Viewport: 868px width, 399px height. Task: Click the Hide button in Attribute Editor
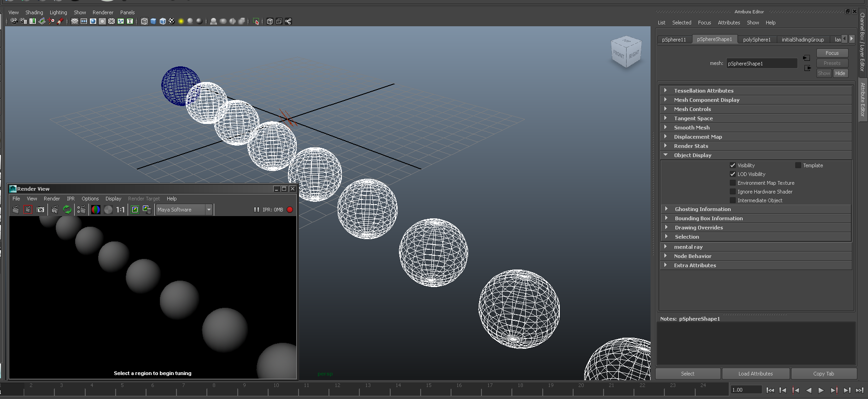pos(840,73)
